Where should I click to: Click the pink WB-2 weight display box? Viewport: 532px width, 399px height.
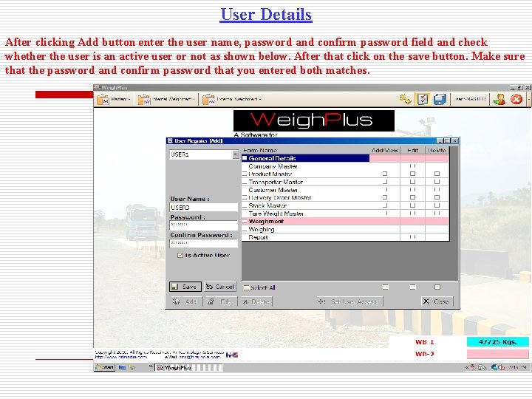[498, 354]
